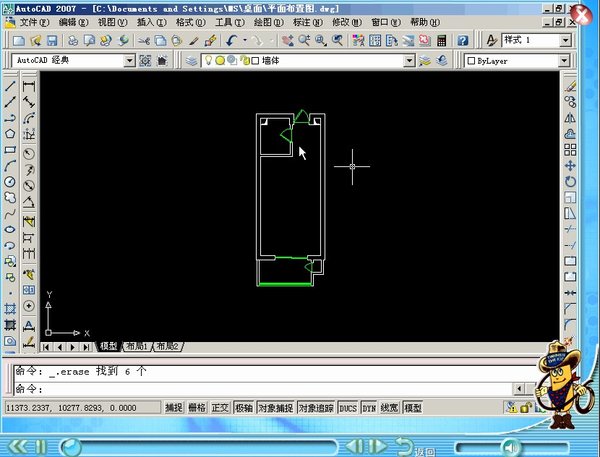Viewport: 600px width, 457px height.
Task: Switch to the 布局1 layout tab
Action: point(137,347)
